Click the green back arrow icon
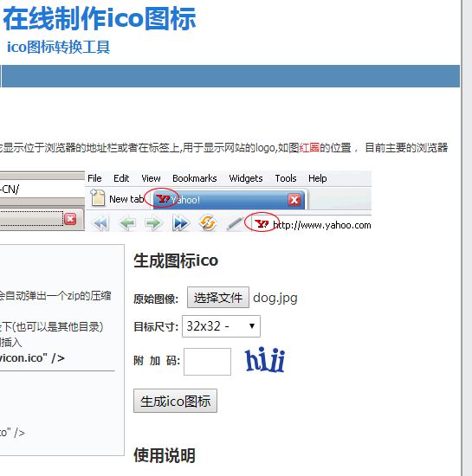This screenshot has height=476, width=472. click(x=127, y=223)
